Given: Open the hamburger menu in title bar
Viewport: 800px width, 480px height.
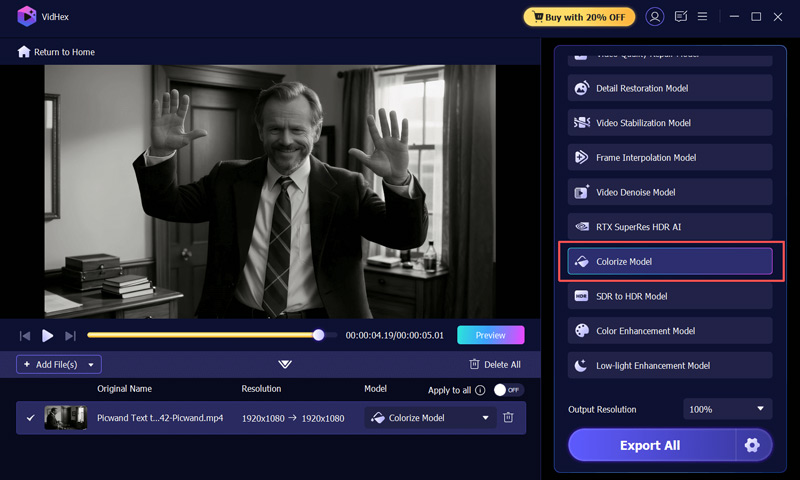Looking at the screenshot, I should point(703,17).
